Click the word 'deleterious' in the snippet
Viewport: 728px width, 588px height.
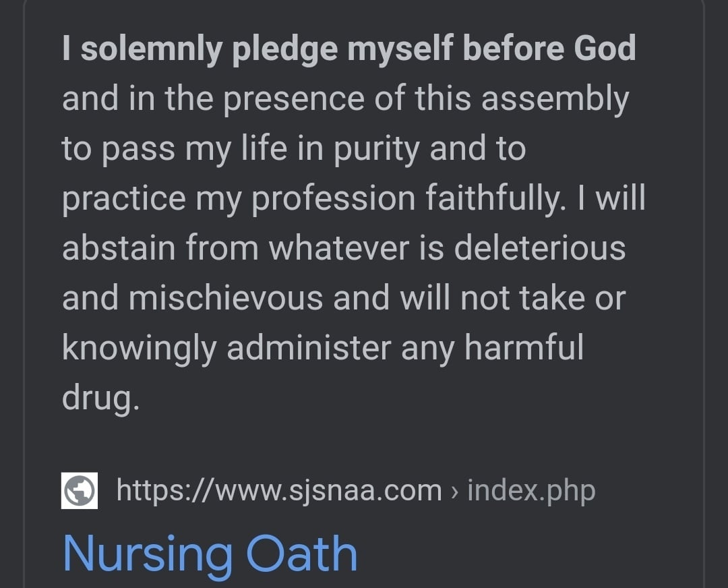539,247
